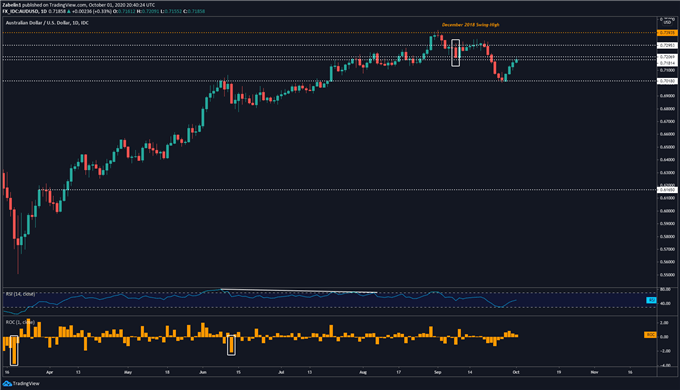Screen dimensions: 680x390
Task: Click the blue RSI value tag
Action: [x=651, y=300]
